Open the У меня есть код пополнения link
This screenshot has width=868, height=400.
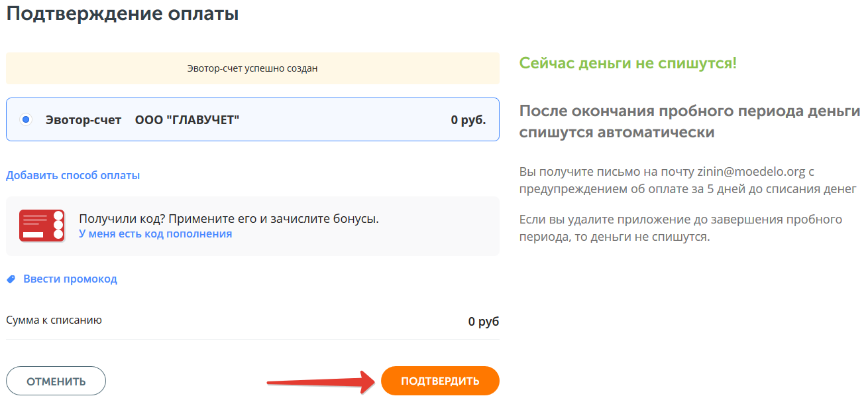[155, 233]
